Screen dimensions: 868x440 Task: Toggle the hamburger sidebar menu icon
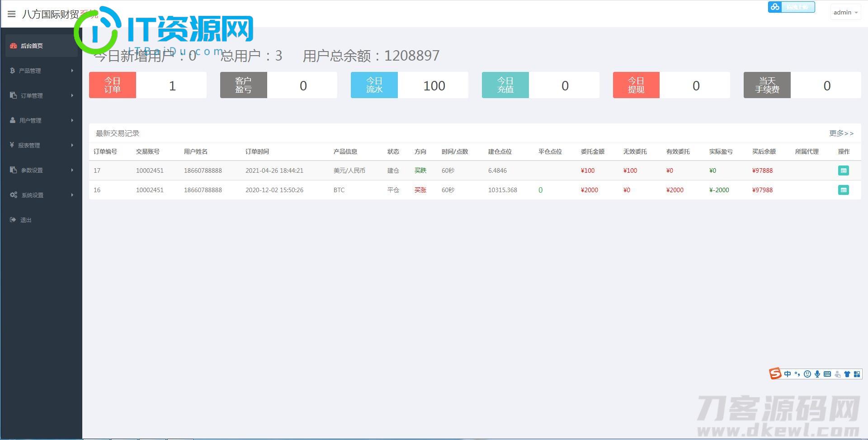coord(12,14)
